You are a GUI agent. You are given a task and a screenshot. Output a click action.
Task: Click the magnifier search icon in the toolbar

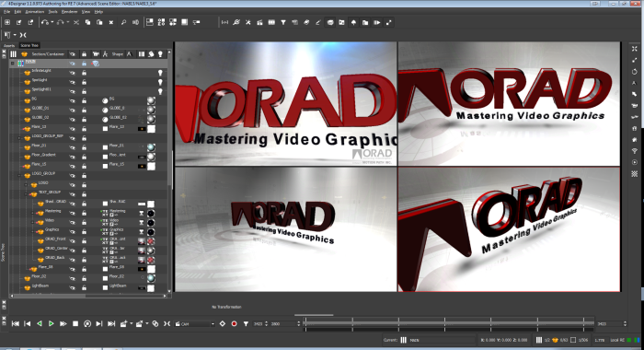click(123, 23)
